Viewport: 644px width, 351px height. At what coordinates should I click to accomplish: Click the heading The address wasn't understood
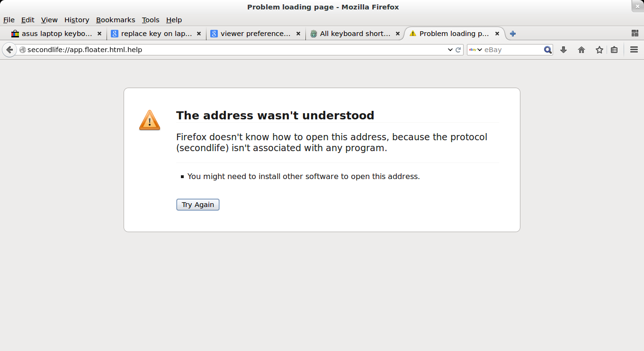[x=275, y=115]
